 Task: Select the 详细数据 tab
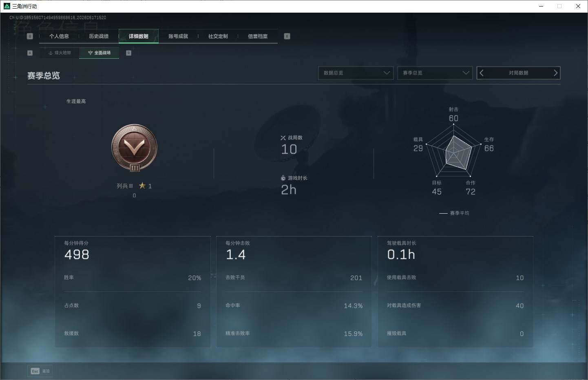[139, 36]
